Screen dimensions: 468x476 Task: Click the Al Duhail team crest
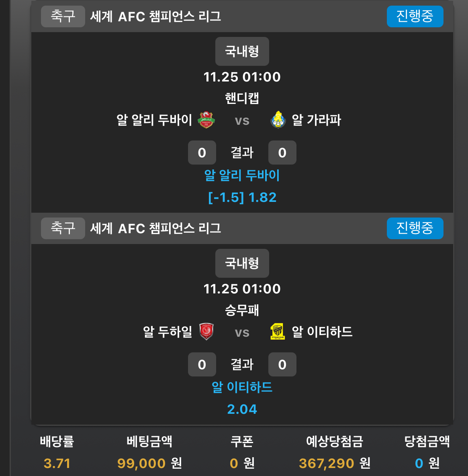click(x=206, y=332)
